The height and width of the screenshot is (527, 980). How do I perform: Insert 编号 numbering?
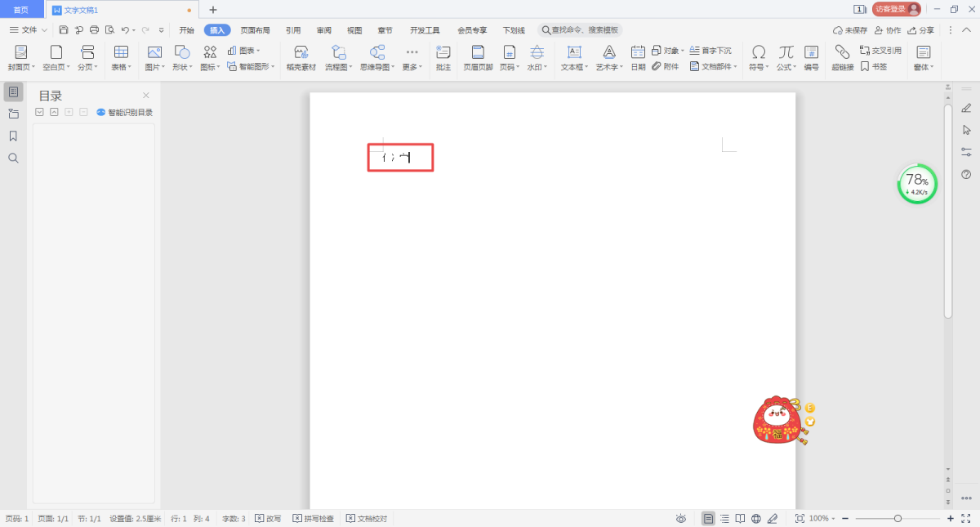coord(811,58)
